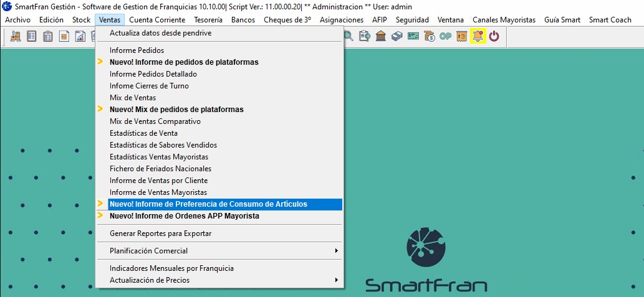The width and height of the screenshot is (644, 297).
Task: Open the Seguridad menu
Action: coord(412,20)
